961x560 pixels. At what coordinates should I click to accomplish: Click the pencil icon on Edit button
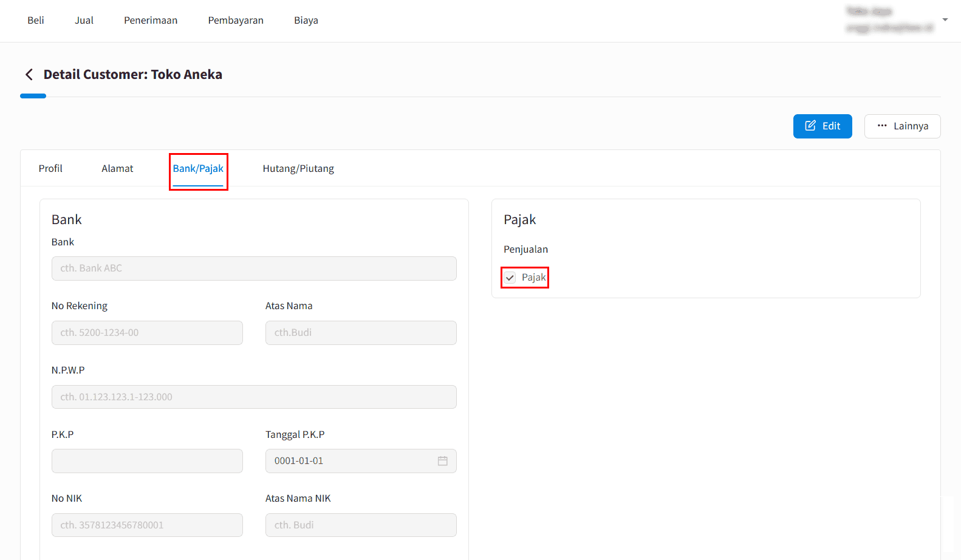810,126
